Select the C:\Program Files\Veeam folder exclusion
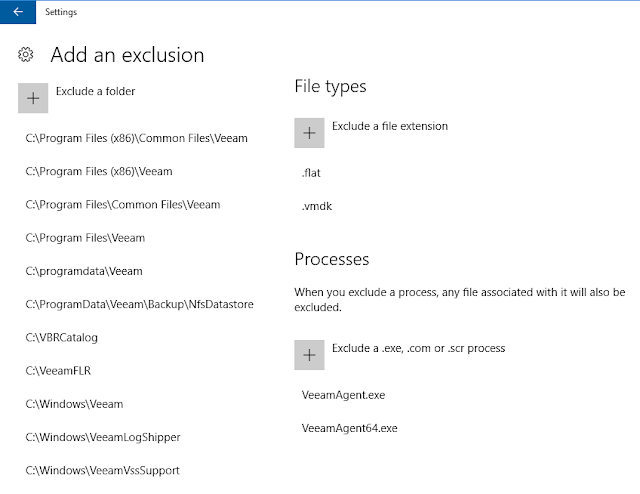 coord(85,238)
